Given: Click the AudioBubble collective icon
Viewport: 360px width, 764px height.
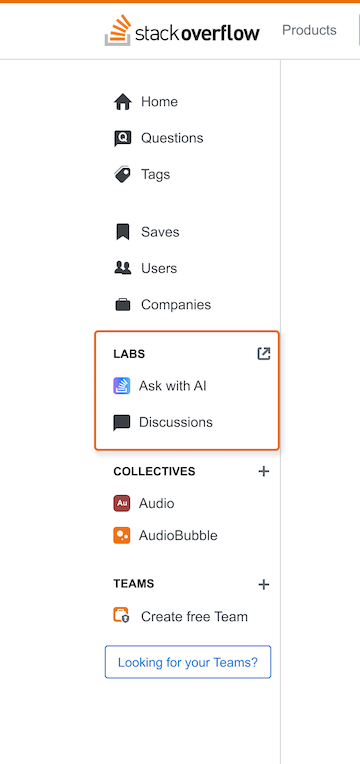Looking at the screenshot, I should pos(122,535).
